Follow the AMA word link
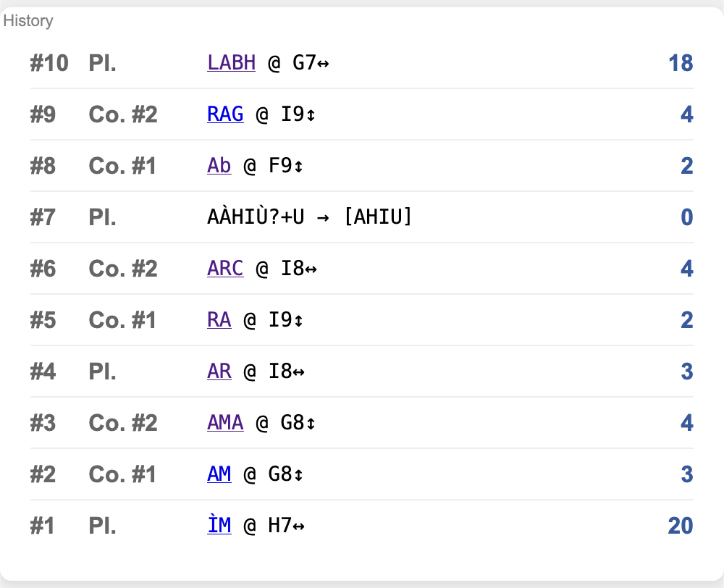 [225, 423]
